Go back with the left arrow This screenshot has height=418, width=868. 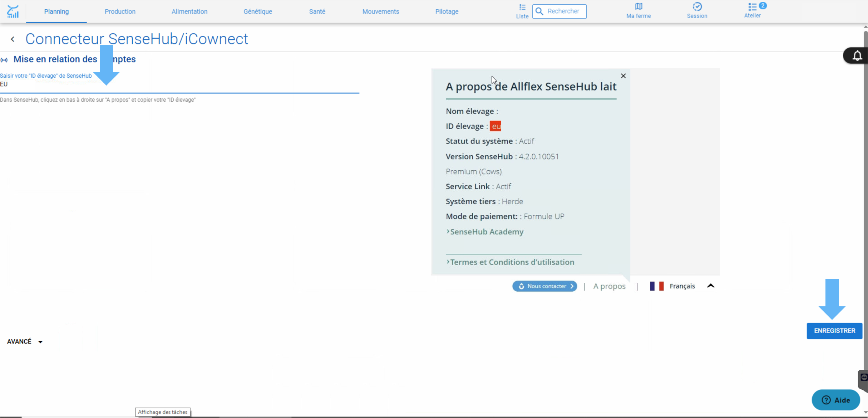click(13, 39)
